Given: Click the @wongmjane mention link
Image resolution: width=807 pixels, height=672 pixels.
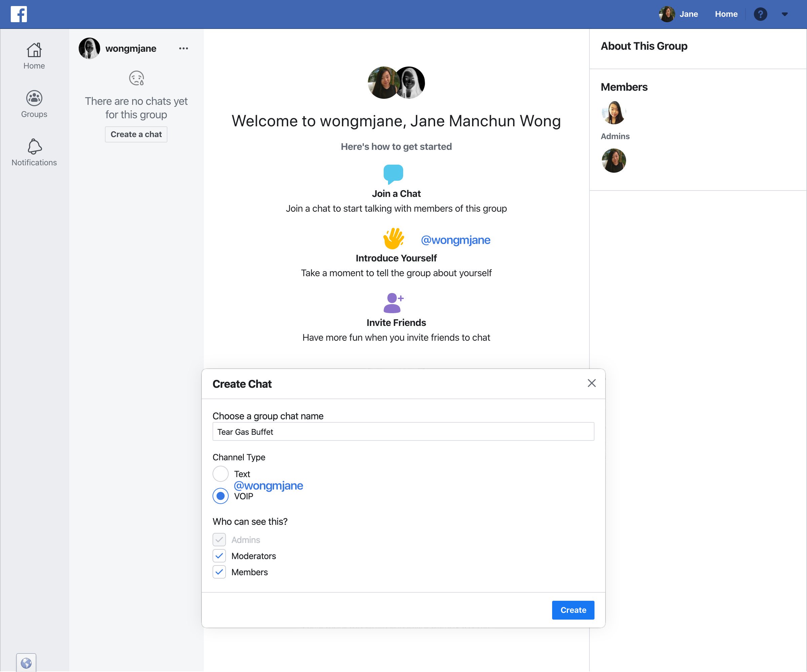Looking at the screenshot, I should coord(269,486).
